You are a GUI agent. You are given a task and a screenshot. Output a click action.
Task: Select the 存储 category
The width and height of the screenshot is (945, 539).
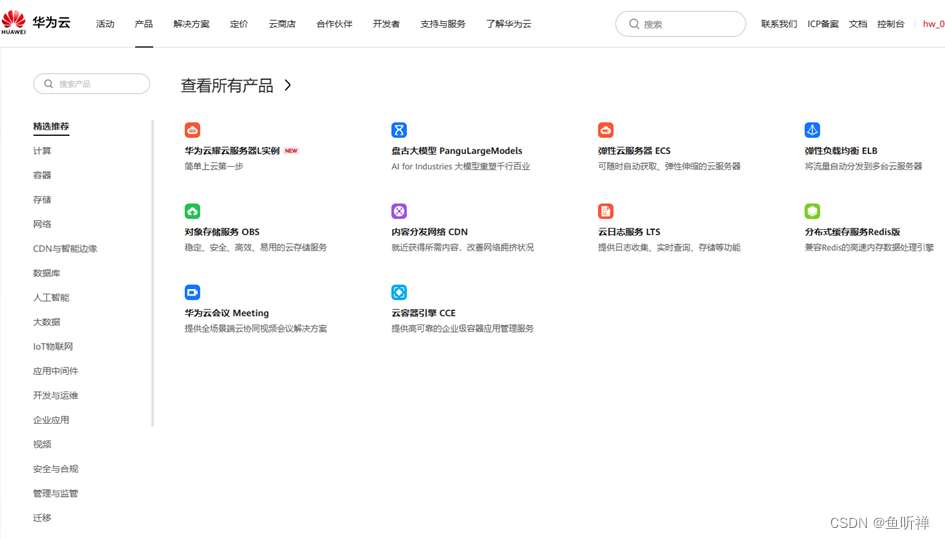coord(42,200)
